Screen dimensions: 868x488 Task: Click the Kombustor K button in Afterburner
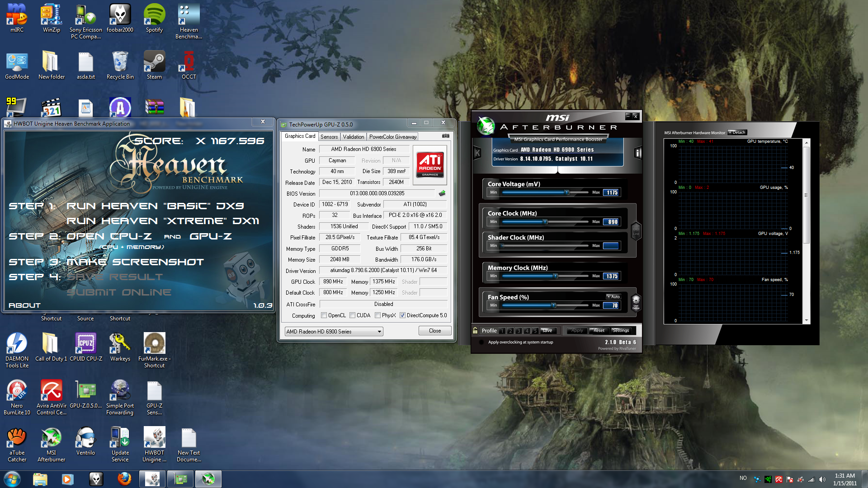point(477,153)
